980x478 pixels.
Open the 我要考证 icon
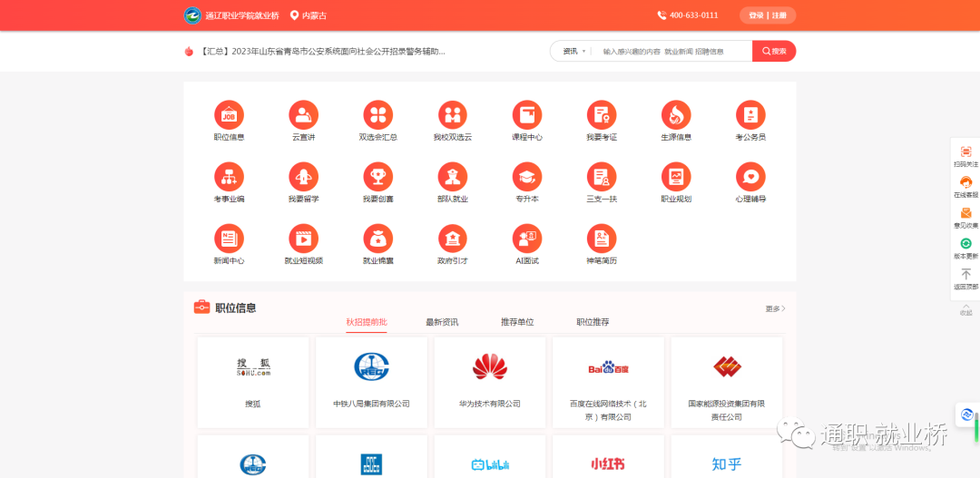(x=602, y=115)
